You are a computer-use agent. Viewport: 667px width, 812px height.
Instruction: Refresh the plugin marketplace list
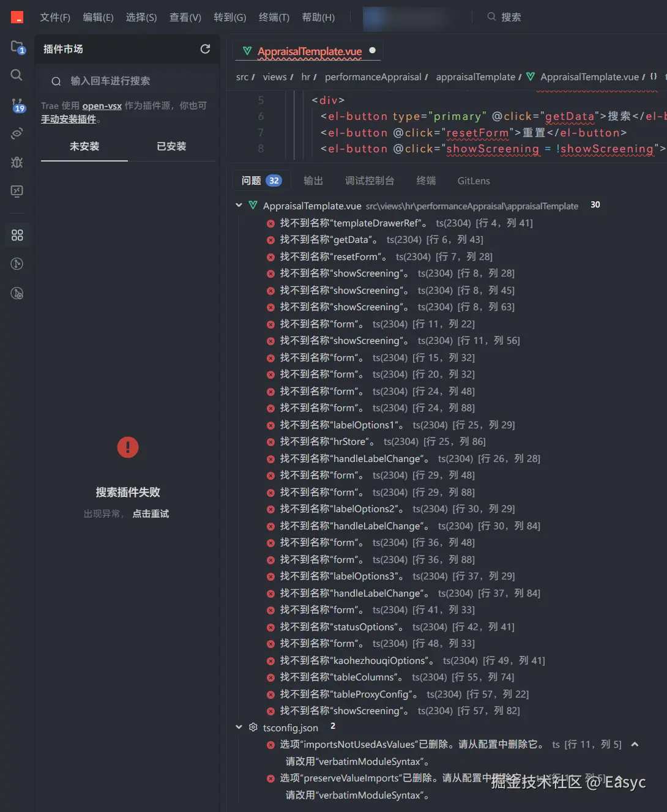point(205,49)
